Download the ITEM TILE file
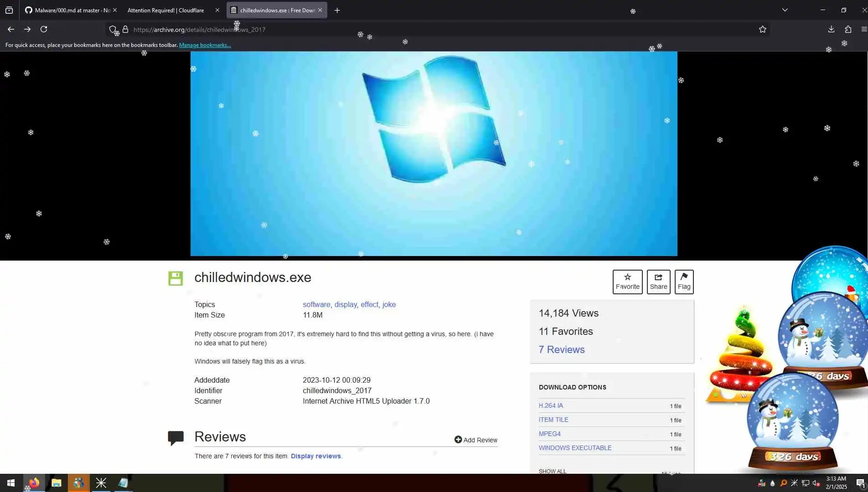The width and height of the screenshot is (868, 492). (553, 420)
